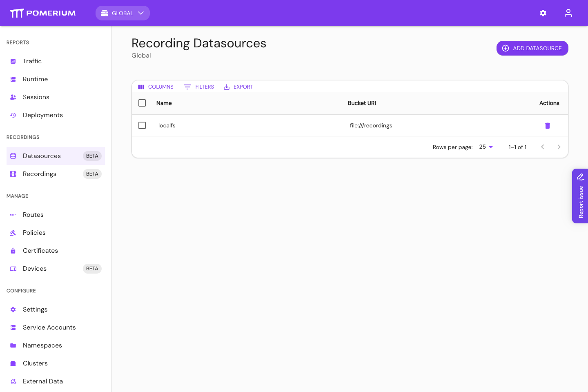Open the GLOBAL namespace dropdown
Screen dimensions: 588x392
(122, 13)
